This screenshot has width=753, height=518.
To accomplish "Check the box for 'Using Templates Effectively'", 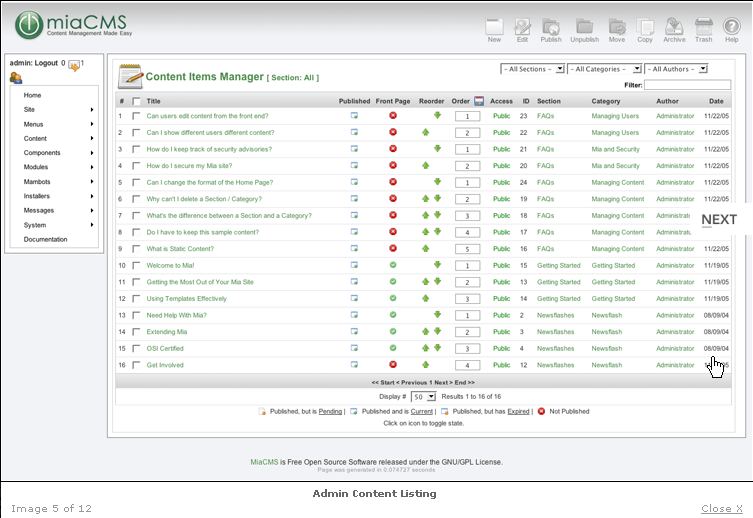I will click(x=136, y=299).
